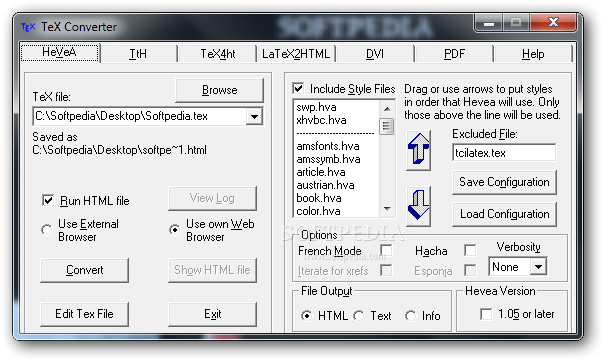
Task: Switch to the HeVeA tab
Action: pyautogui.click(x=60, y=52)
